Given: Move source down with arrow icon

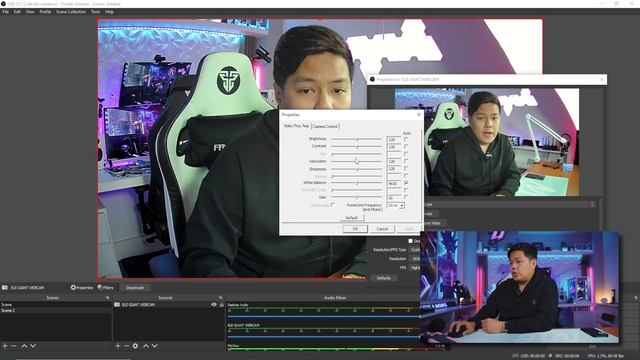Looking at the screenshot, I should (x=155, y=346).
